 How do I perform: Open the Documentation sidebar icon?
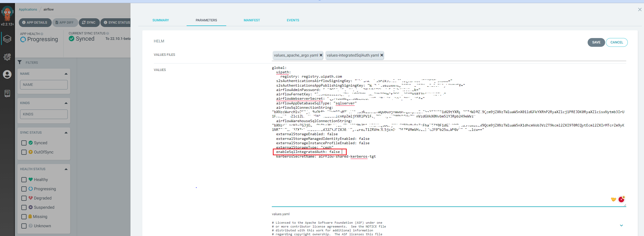(x=7, y=93)
